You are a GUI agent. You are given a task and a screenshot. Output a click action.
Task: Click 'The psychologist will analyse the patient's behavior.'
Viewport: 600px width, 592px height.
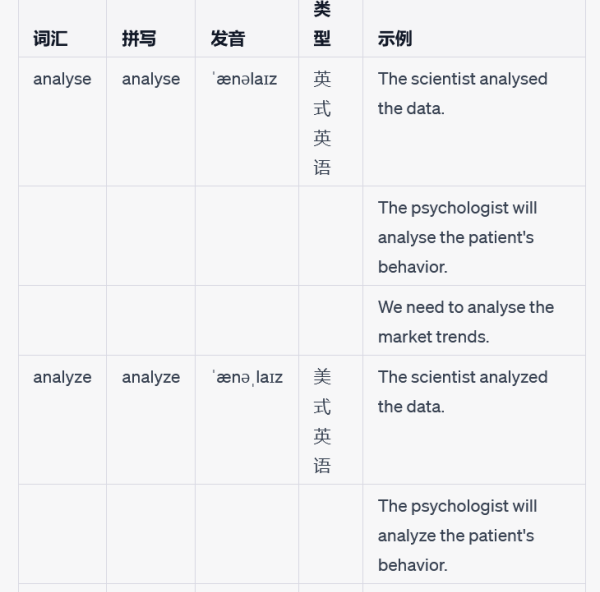tap(457, 237)
